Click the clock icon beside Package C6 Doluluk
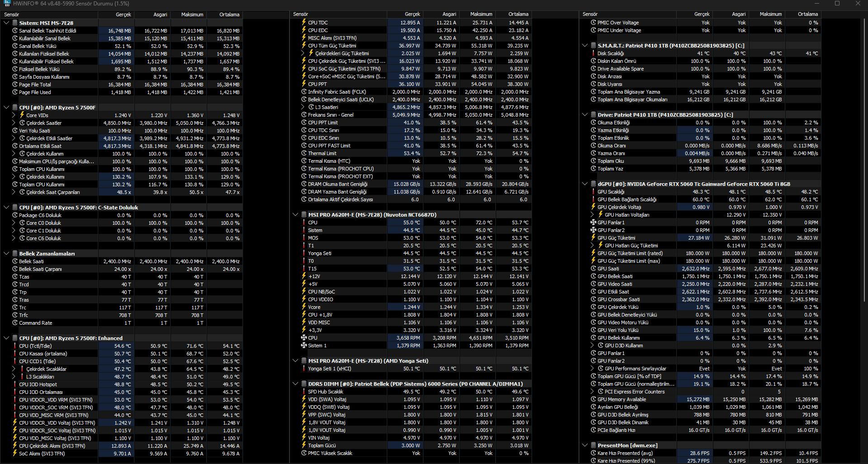The height and width of the screenshot is (464, 868). [x=15, y=215]
